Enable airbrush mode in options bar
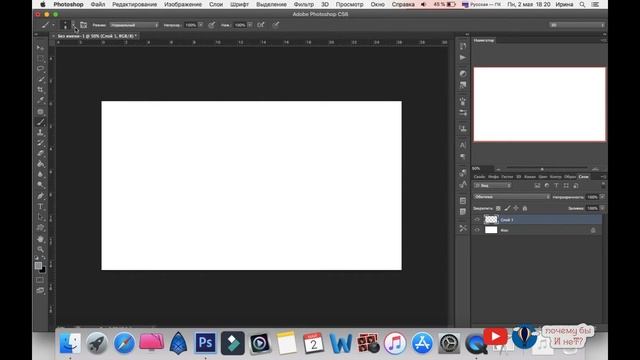The image size is (640, 360). (x=260, y=25)
